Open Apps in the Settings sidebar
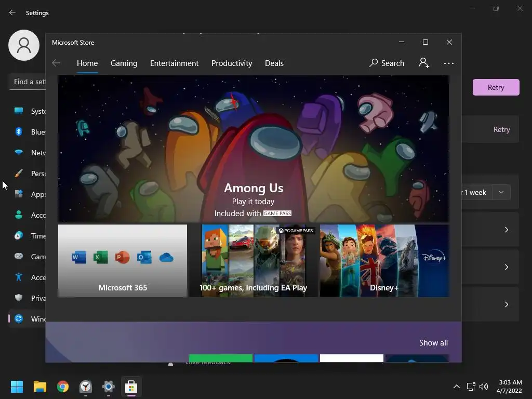This screenshot has height=399, width=532. click(x=27, y=194)
